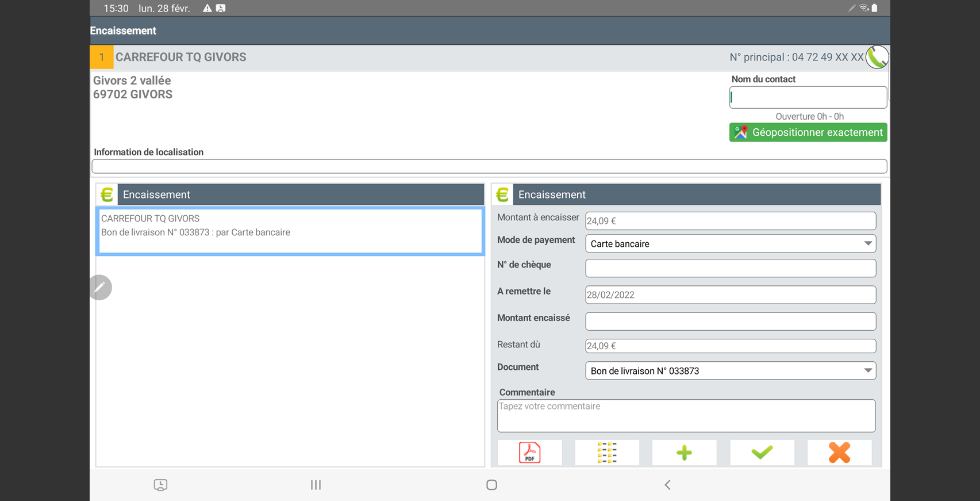Open the Document dropdown
Viewport: 980px width, 501px height.
[731, 370]
